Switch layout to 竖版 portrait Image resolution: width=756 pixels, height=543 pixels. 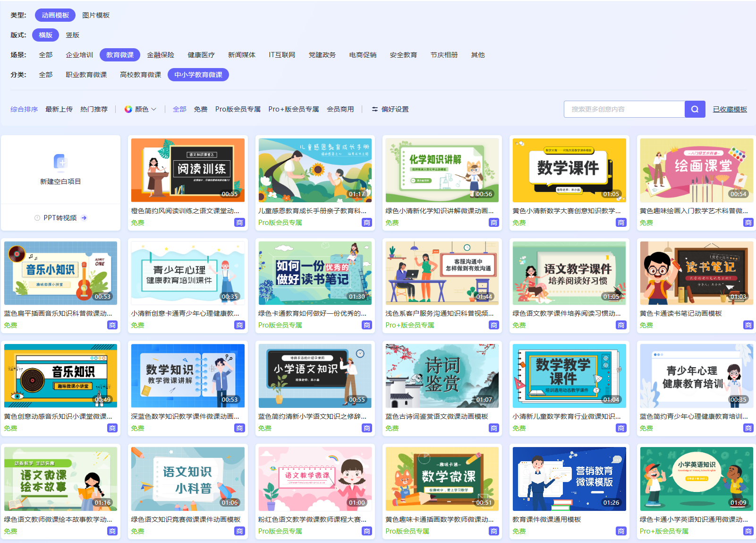[x=72, y=35]
